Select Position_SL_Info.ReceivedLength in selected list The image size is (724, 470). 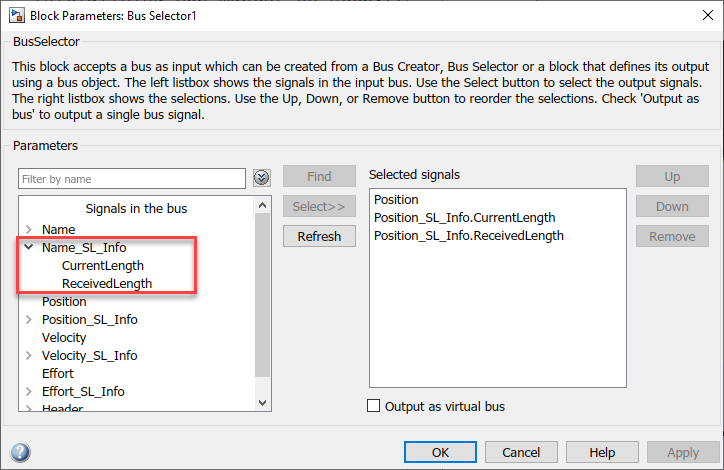(x=468, y=235)
